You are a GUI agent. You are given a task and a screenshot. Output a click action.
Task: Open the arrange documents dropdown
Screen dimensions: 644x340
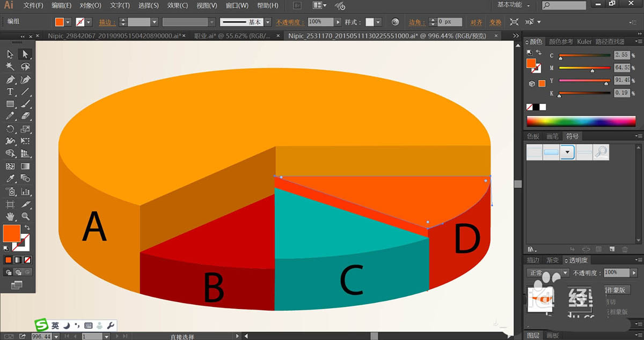pos(320,5)
